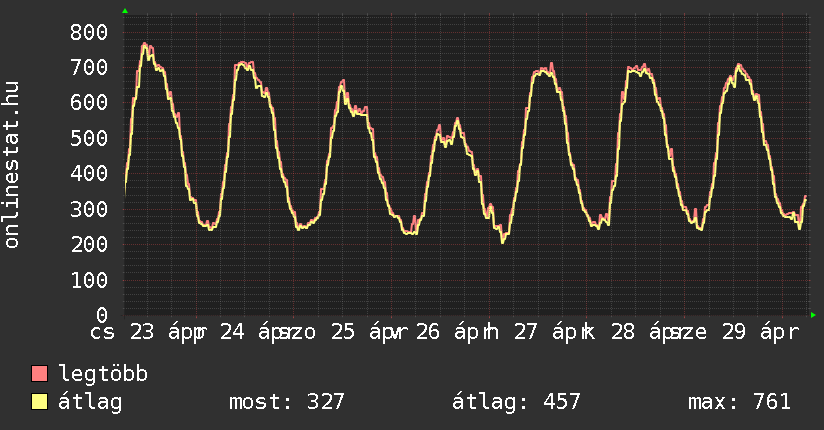Click the '23 ápr' date label

pos(166,332)
